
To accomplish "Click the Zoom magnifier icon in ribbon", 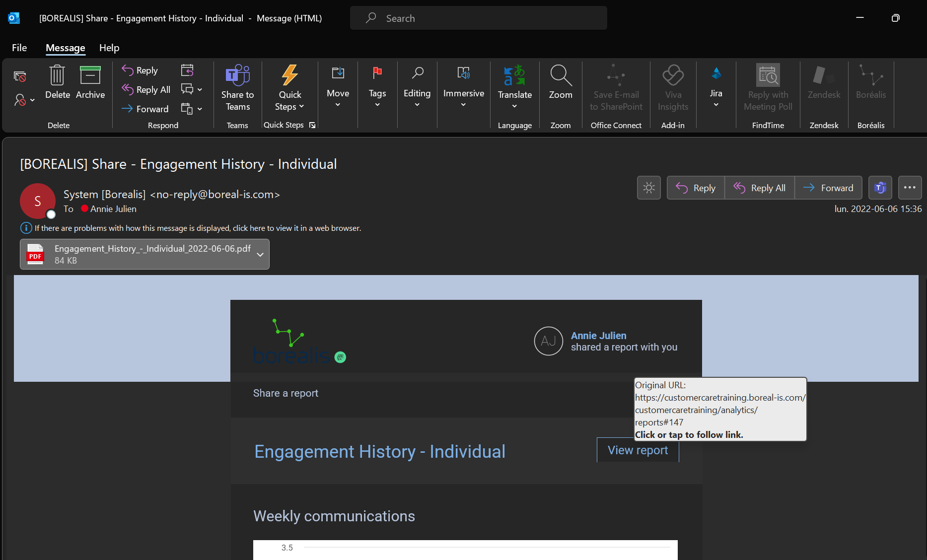I will [561, 76].
